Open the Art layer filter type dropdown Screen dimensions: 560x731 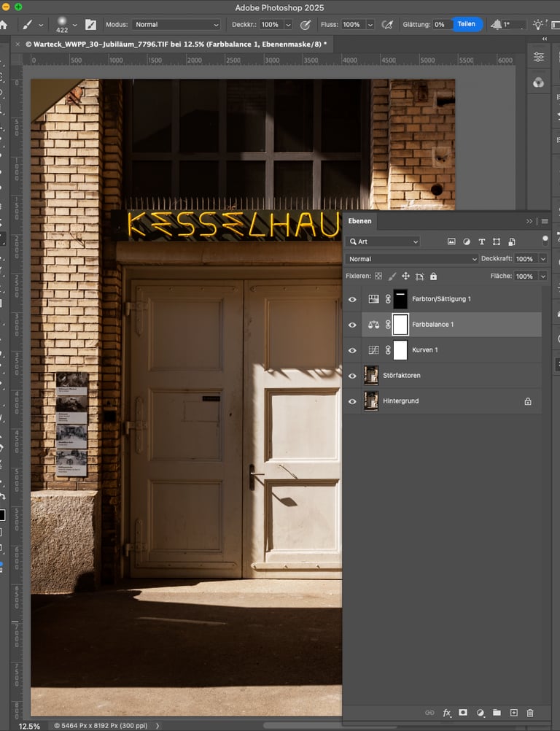tap(384, 241)
